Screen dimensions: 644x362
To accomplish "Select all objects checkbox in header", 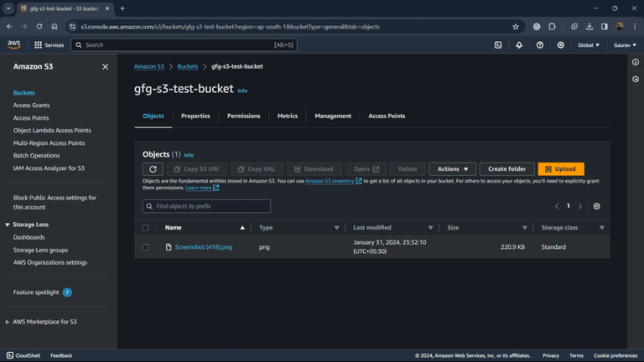I will pos(145,228).
